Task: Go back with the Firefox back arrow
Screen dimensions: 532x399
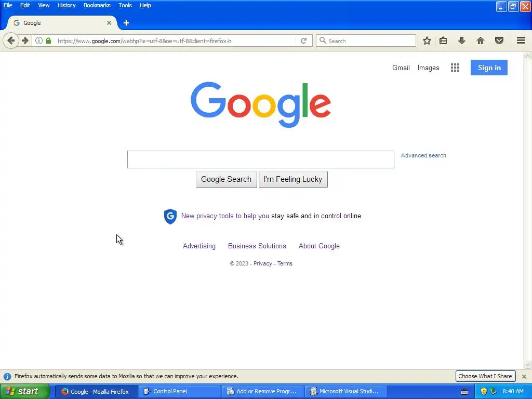Action: 11,41
